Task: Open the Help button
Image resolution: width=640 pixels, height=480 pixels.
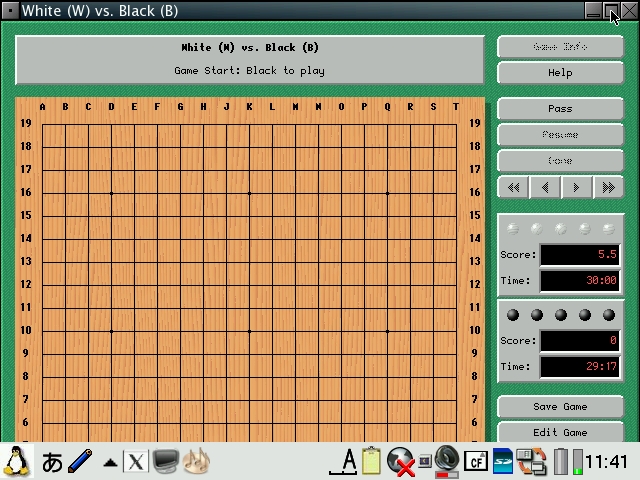Action: click(560, 73)
